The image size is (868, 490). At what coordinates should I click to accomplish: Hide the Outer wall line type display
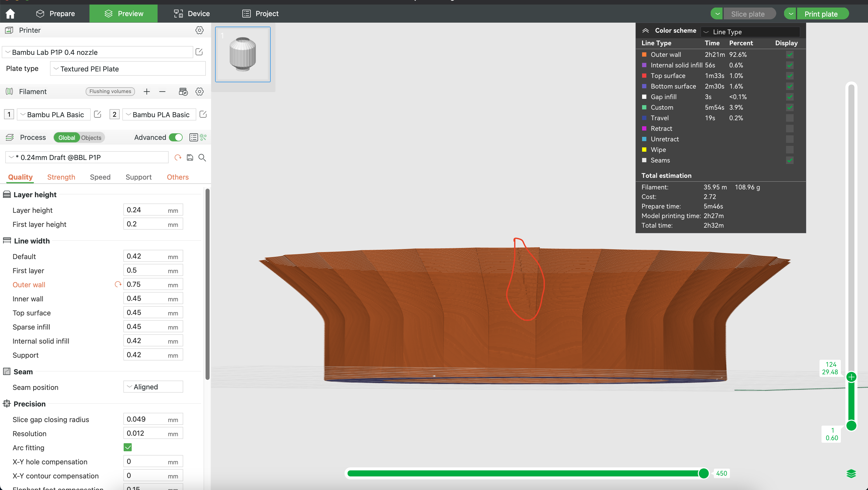tap(790, 54)
